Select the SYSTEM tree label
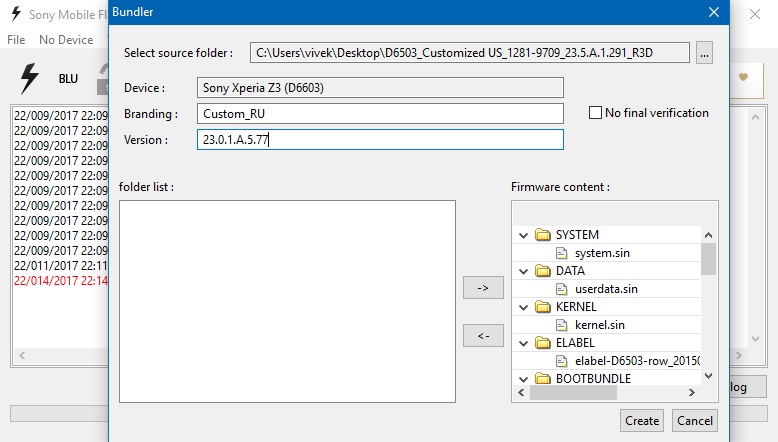The image size is (778, 442). point(577,235)
